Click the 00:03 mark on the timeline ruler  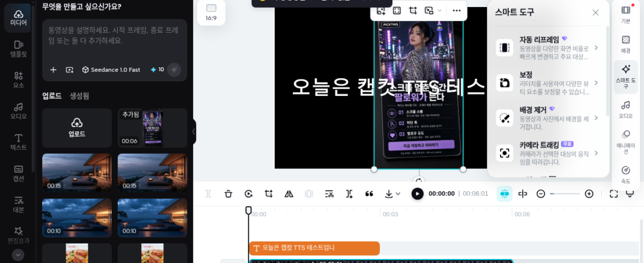tap(390, 214)
